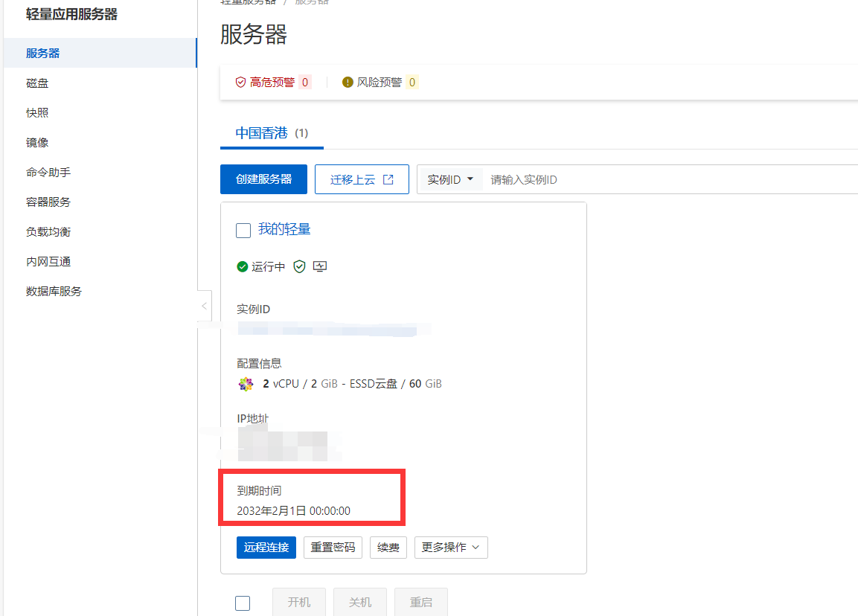Click the 创建服务器 button

coord(263,179)
